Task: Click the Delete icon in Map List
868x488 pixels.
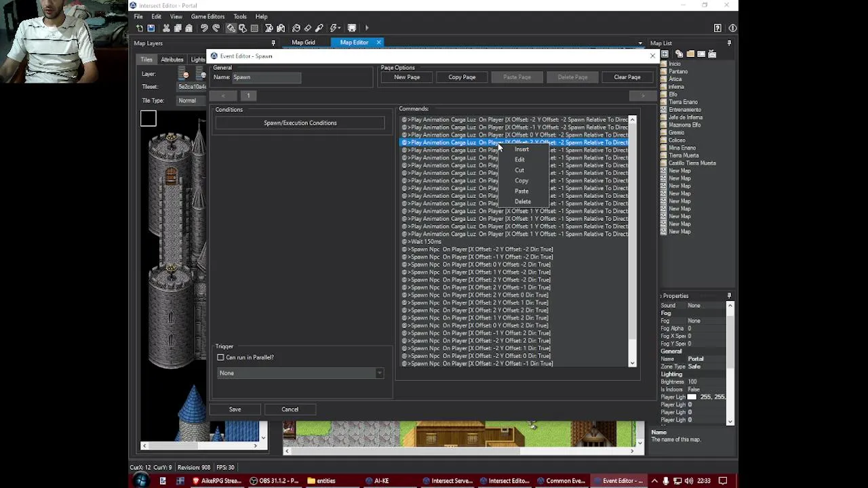Action: 711,54
